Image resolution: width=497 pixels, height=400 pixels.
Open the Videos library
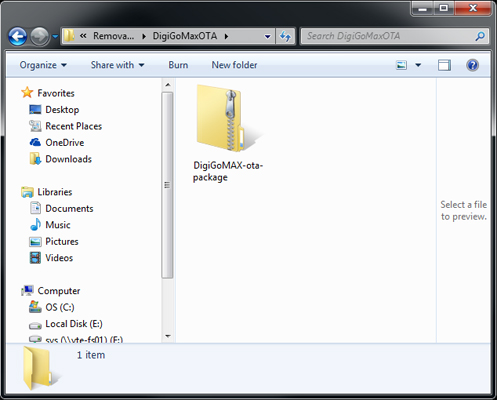point(59,258)
